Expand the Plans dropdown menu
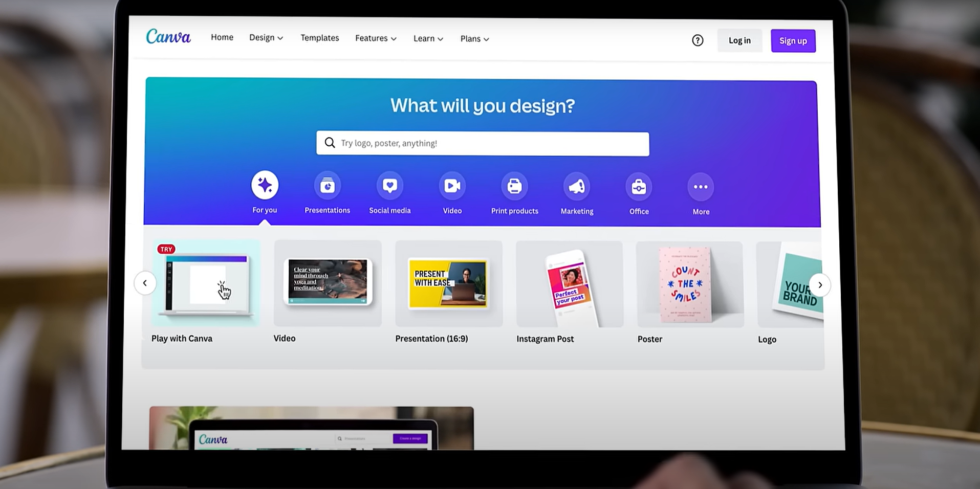This screenshot has height=489, width=980. (474, 39)
